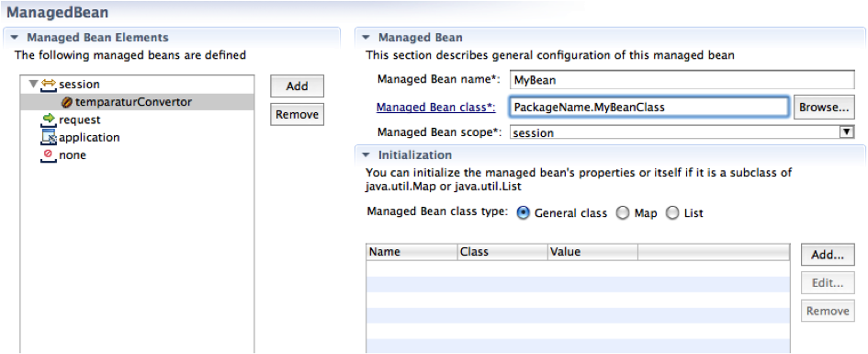Select the temparaturConvertor bean icon
The image size is (868, 354).
coord(67,102)
